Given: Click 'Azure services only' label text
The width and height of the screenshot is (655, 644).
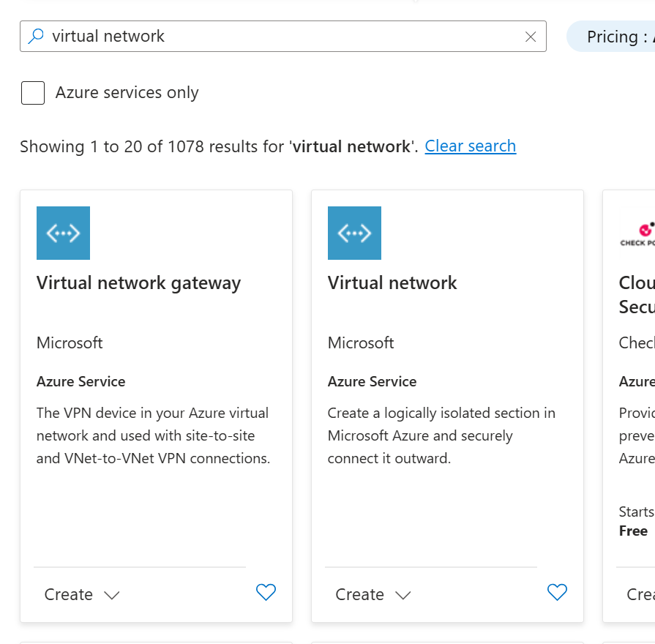Looking at the screenshot, I should [x=127, y=93].
